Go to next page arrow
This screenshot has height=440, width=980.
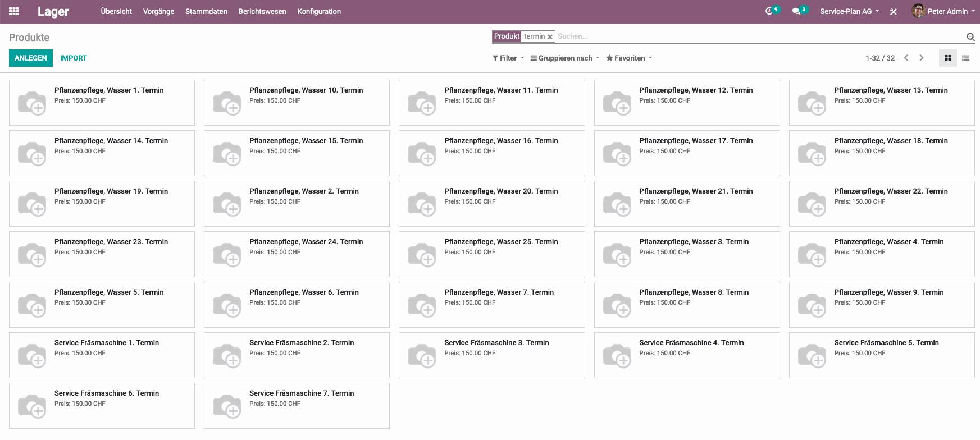tap(922, 58)
